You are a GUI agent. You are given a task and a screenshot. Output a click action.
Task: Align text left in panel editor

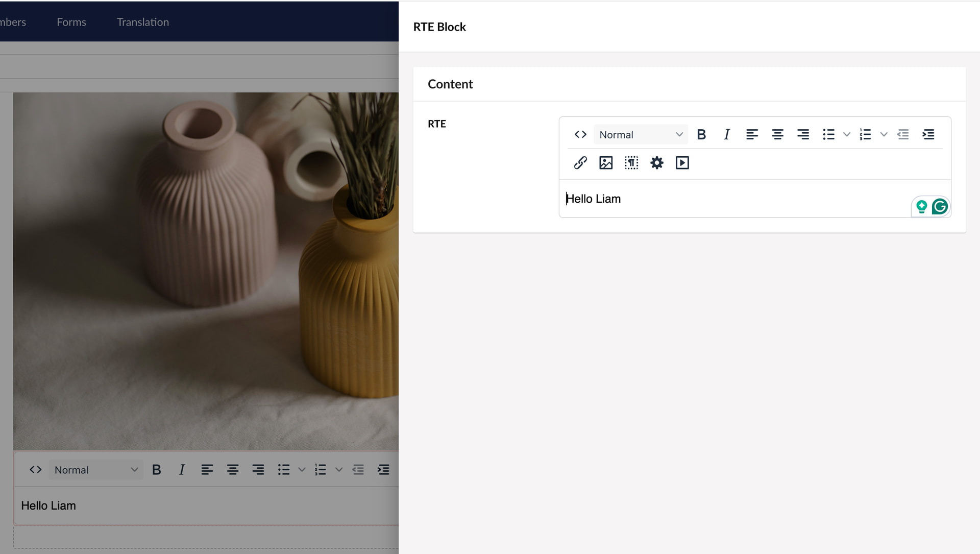pos(752,134)
